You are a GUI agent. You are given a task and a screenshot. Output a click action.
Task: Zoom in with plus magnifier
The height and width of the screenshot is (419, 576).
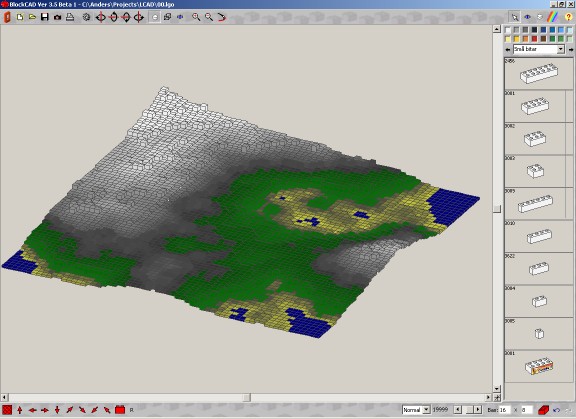click(196, 17)
